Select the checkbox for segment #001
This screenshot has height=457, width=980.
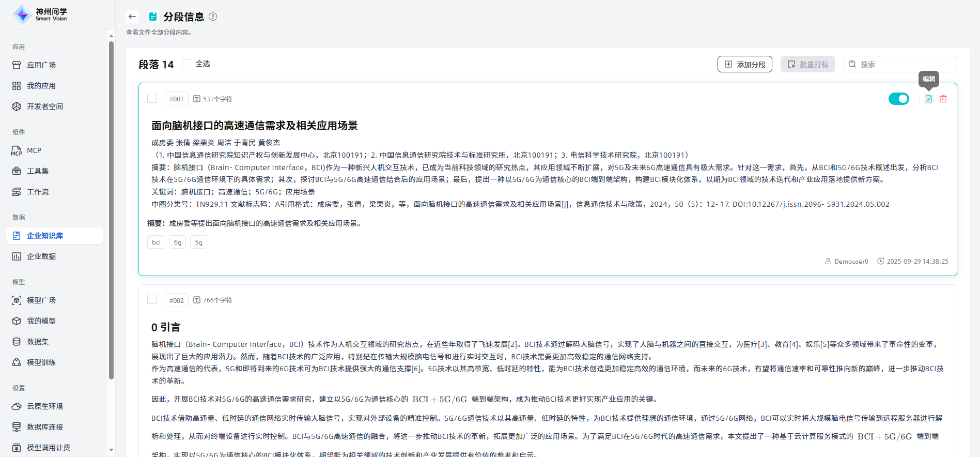click(152, 98)
